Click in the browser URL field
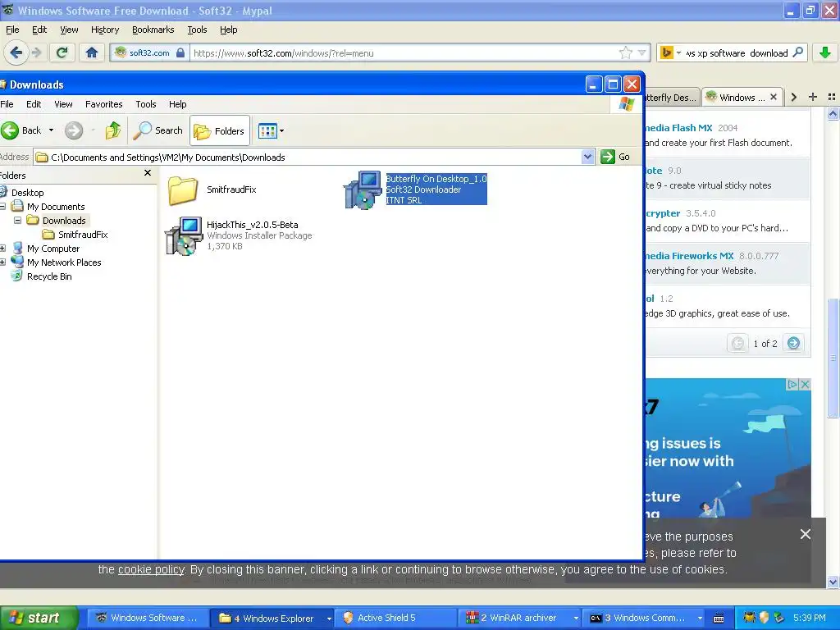This screenshot has width=840, height=630. tap(404, 52)
